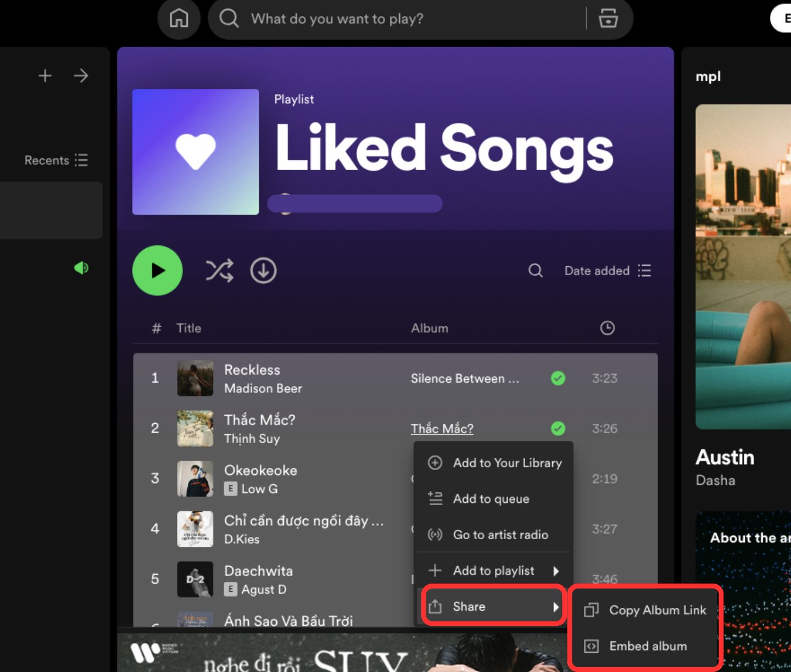Open the Liked Songs heart cover image
The width and height of the screenshot is (791, 672).
tap(196, 152)
